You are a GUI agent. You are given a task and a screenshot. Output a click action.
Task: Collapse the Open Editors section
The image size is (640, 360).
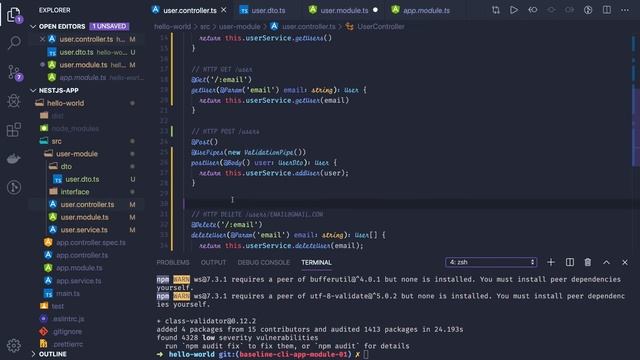33,27
